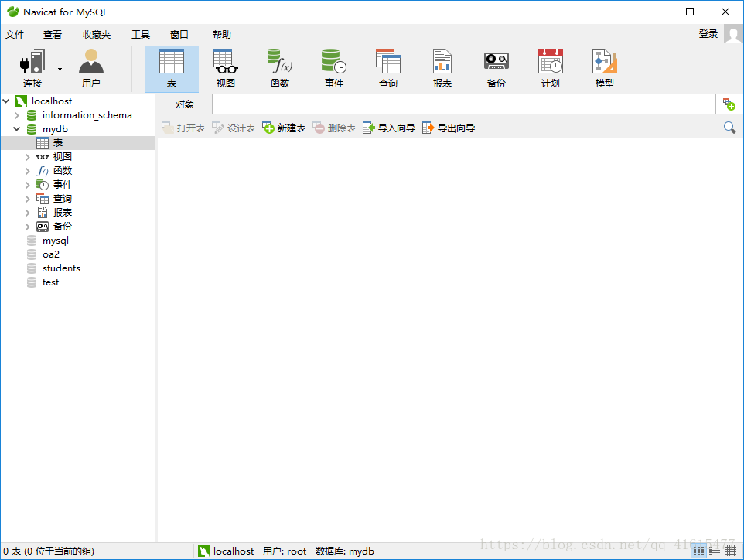The image size is (744, 560).
Task: Select the mydb database in tree
Action: (x=55, y=129)
